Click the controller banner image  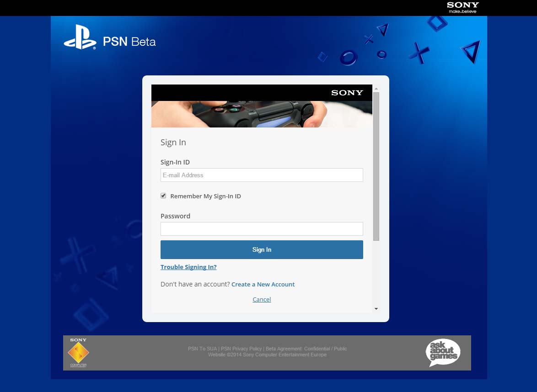(x=262, y=114)
